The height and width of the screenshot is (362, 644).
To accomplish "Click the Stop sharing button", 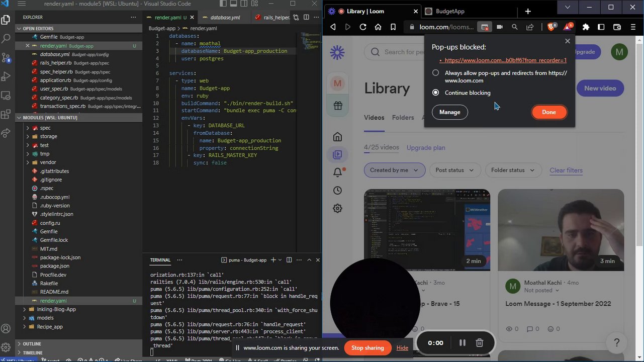I will point(367,348).
